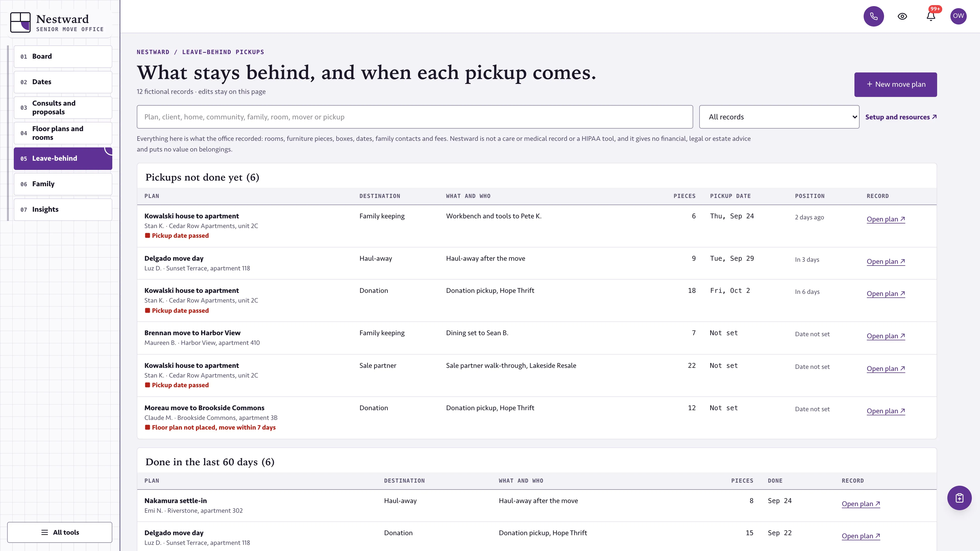Click Nestward breadcrumb link

153,52
